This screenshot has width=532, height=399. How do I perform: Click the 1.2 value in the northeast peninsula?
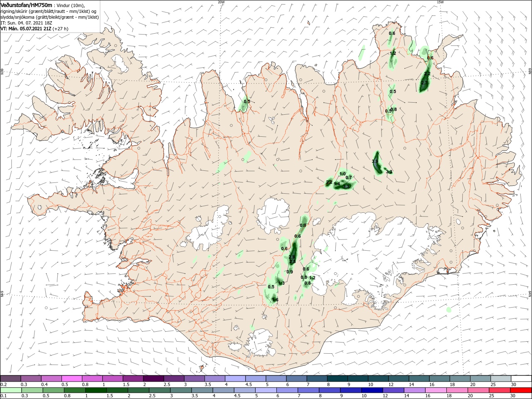393,53
